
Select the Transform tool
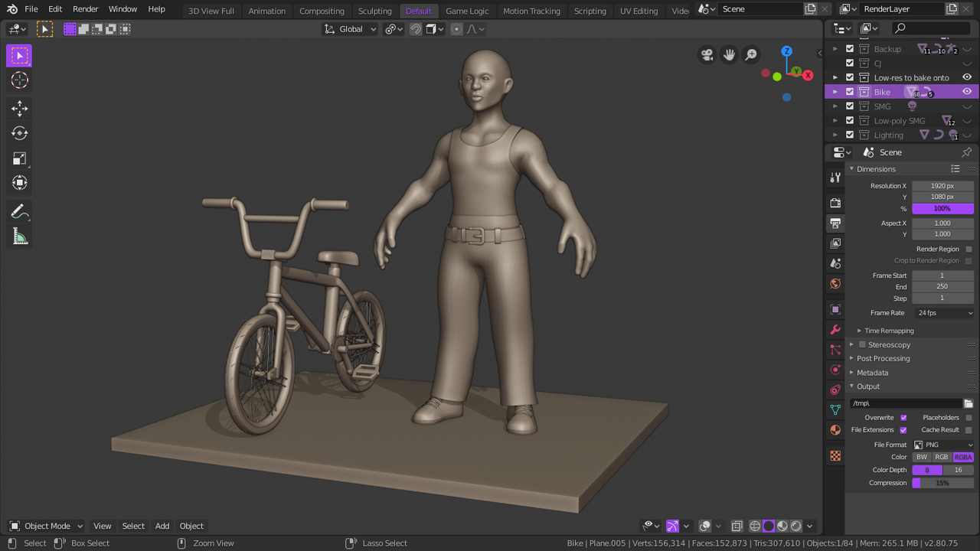pos(19,183)
